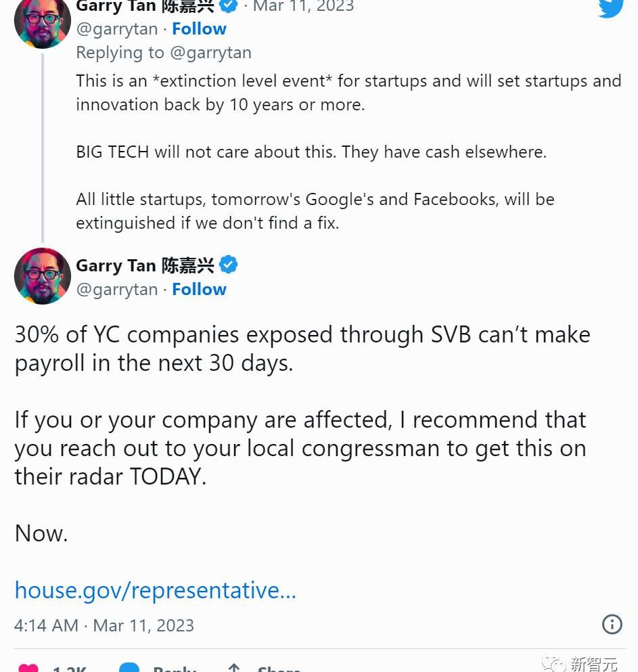This screenshot has height=672, width=638.
Task: Click the WeChat watermark logo
Action: (557, 664)
